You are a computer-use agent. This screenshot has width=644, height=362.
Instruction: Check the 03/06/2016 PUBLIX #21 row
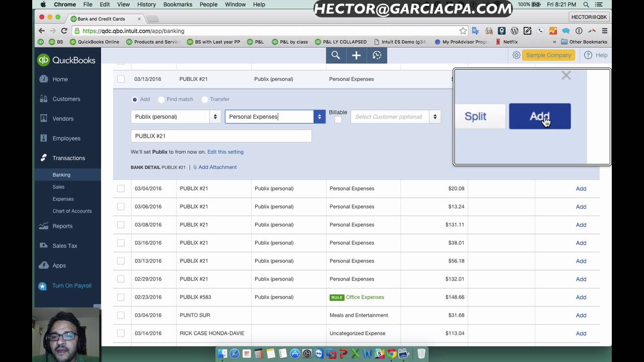[121, 207]
